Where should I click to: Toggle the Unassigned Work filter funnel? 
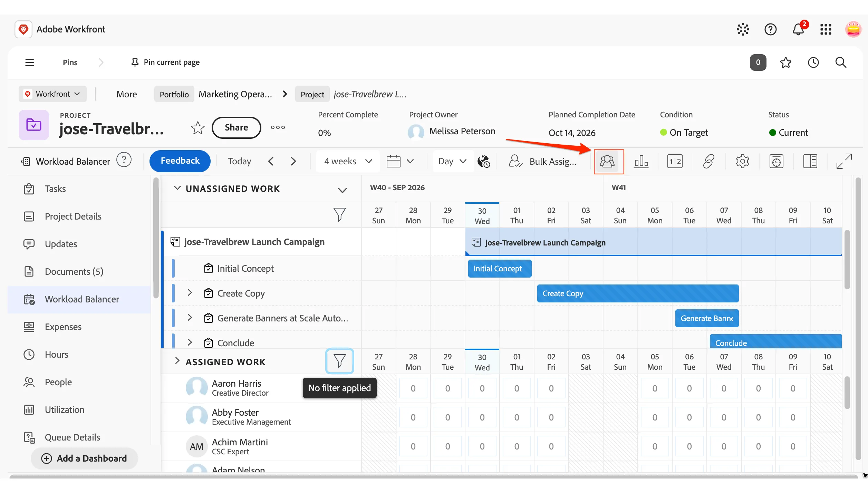click(x=340, y=214)
